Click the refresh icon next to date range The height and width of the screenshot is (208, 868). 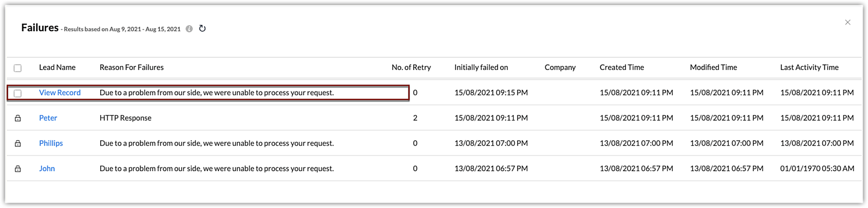pyautogui.click(x=202, y=29)
